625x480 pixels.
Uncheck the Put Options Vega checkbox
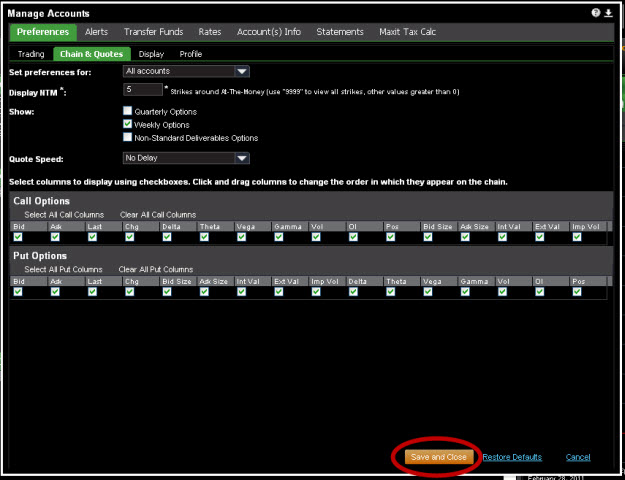428,292
